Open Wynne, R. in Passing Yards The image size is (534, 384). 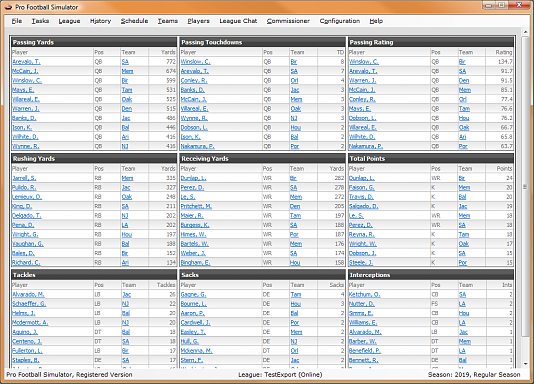coord(26,146)
